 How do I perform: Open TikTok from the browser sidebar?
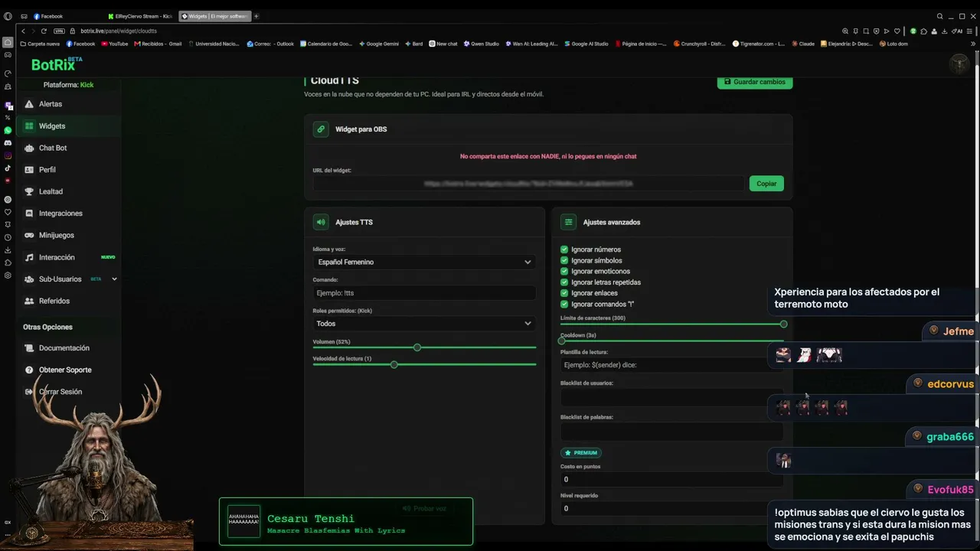pyautogui.click(x=8, y=168)
